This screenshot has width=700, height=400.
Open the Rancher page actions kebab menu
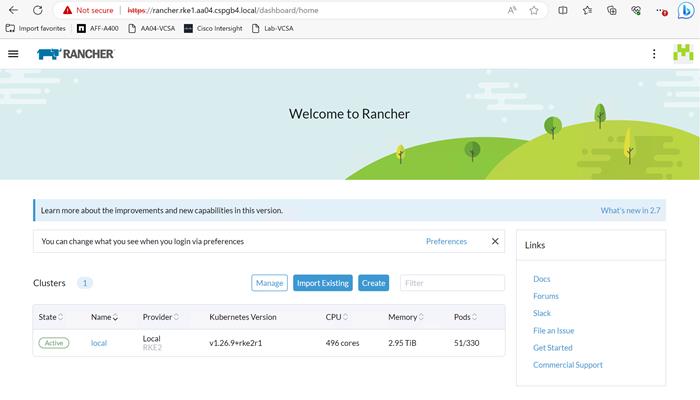click(654, 54)
